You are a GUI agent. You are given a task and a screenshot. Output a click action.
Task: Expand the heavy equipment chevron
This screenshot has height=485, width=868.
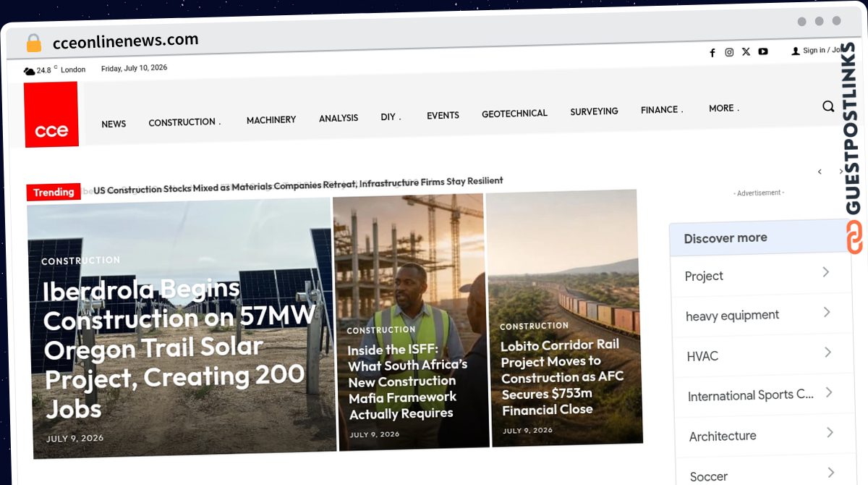tap(827, 312)
